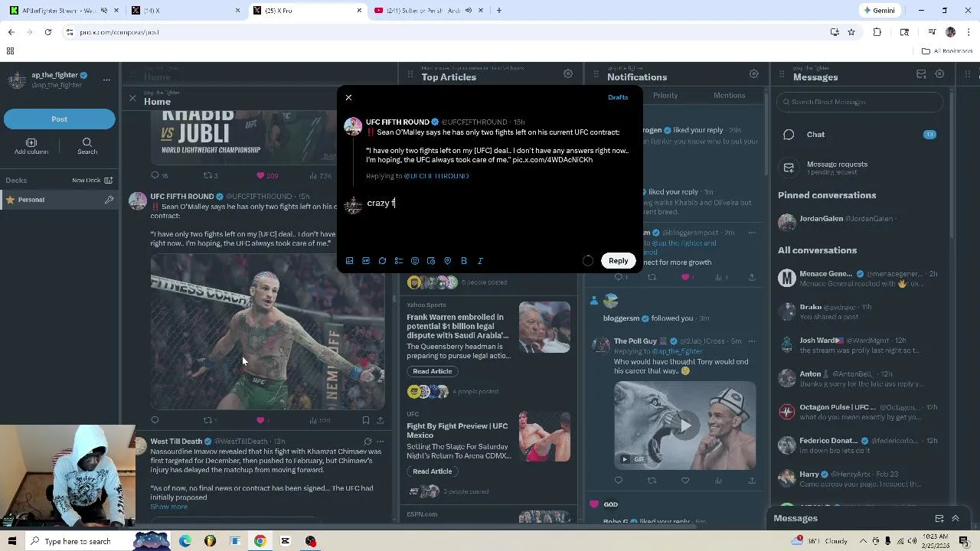
Task: Open Notifications column settings gear
Action: pyautogui.click(x=754, y=73)
